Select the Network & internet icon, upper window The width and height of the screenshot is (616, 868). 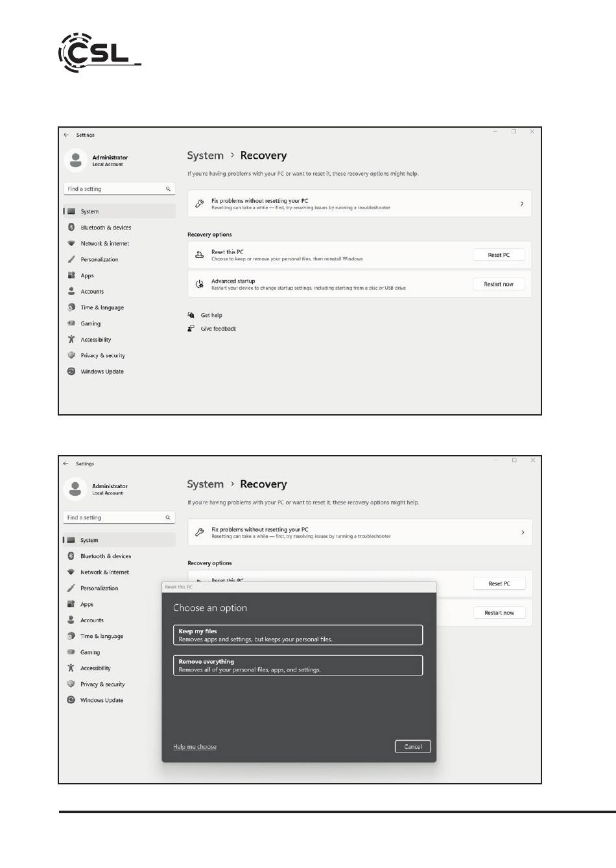[x=71, y=244]
